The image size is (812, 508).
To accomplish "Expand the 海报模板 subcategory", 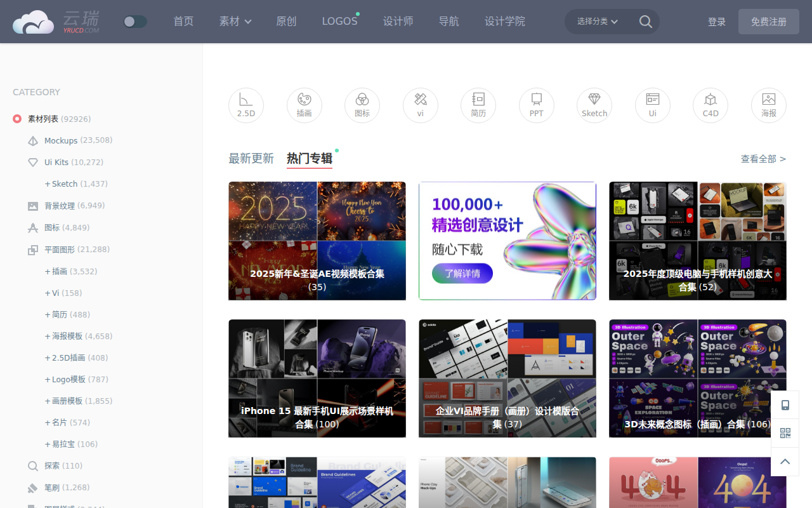I will 79,337.
